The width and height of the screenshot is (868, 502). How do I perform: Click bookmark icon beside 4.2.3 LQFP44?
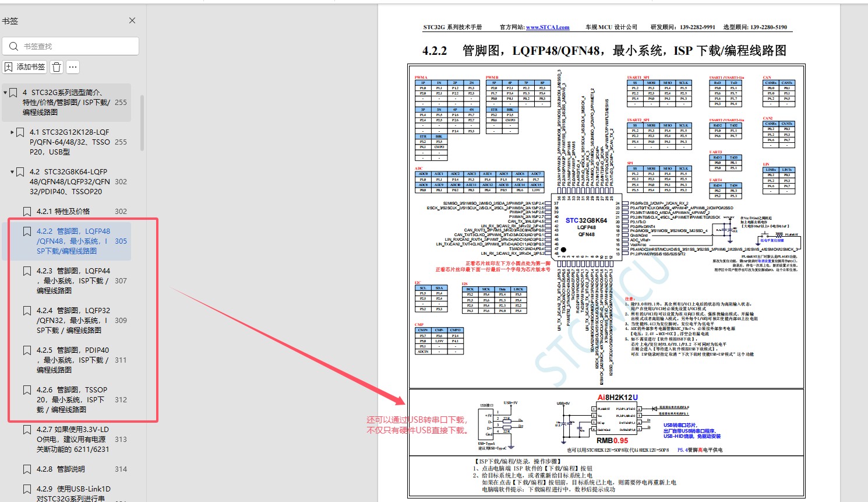click(27, 271)
